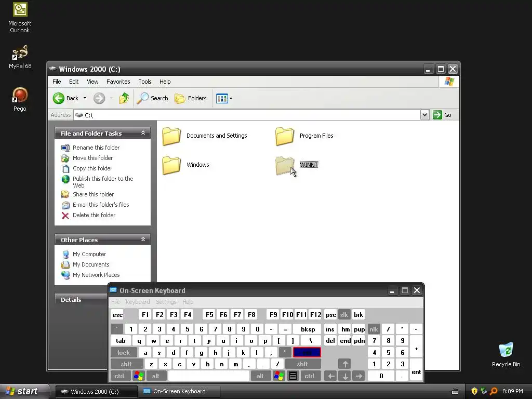Toggle the left ctrl key
532x399 pixels.
(119, 376)
